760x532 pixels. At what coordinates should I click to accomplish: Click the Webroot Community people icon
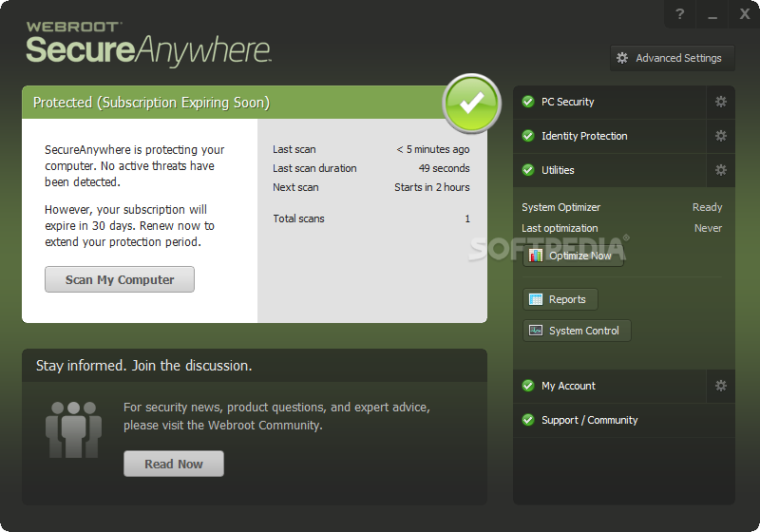click(x=73, y=429)
